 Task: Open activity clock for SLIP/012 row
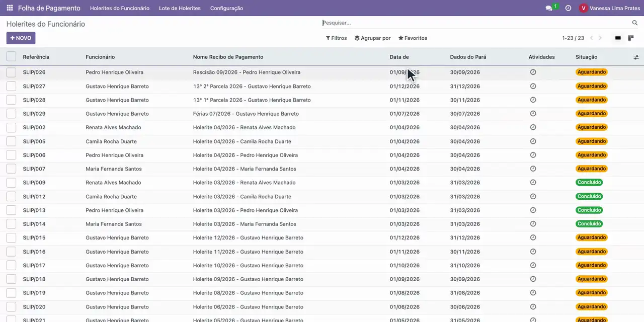tap(533, 196)
